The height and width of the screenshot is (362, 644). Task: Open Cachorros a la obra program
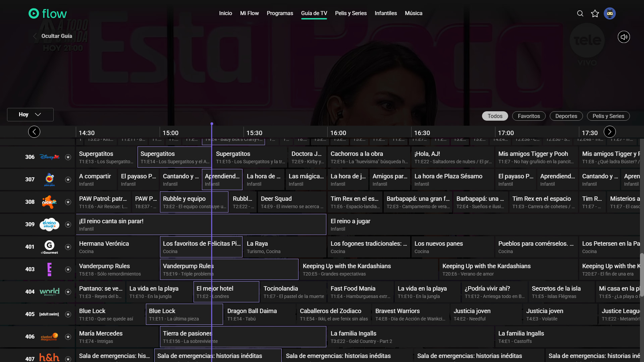[x=369, y=157]
